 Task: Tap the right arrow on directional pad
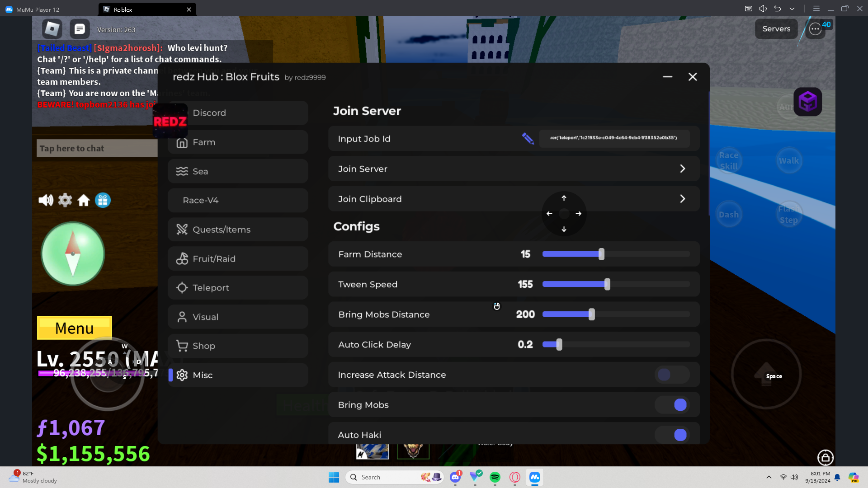coord(579,214)
